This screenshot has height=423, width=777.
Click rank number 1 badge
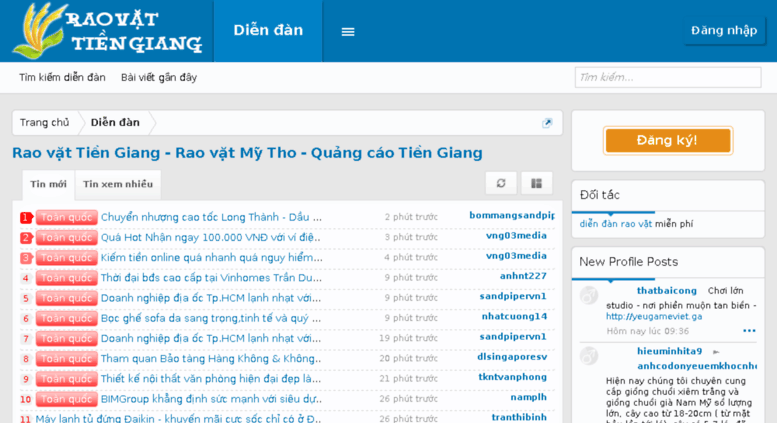pos(26,217)
